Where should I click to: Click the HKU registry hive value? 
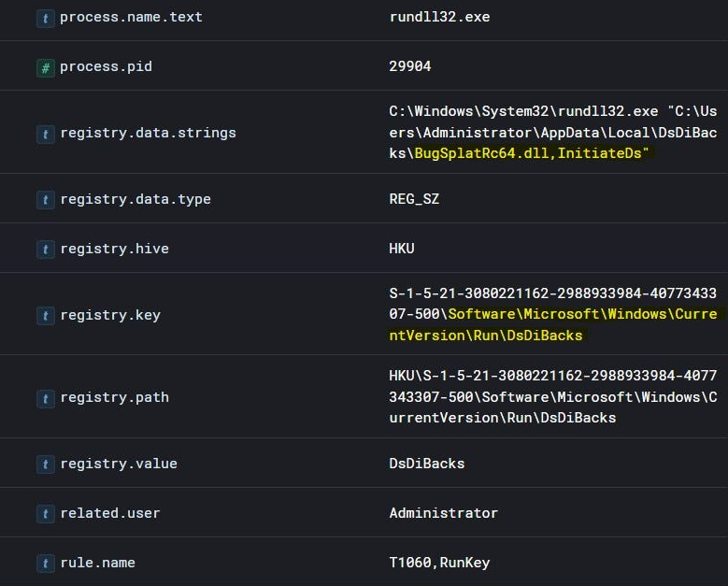pos(402,249)
